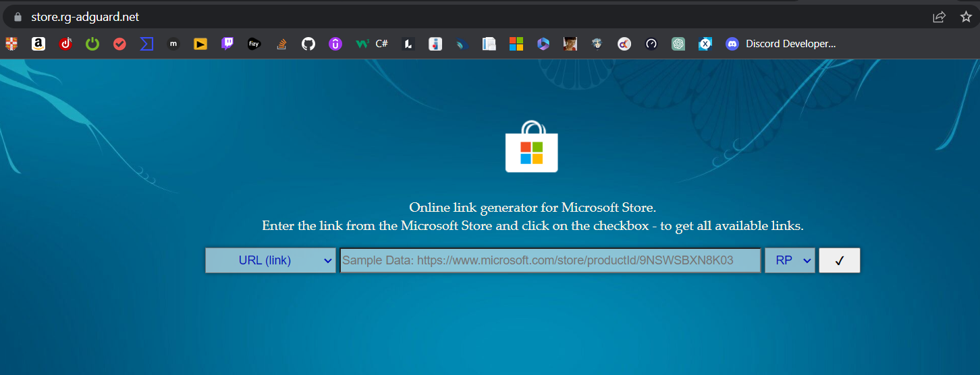Open the Twitch bookmark
The height and width of the screenshot is (375, 980).
227,44
